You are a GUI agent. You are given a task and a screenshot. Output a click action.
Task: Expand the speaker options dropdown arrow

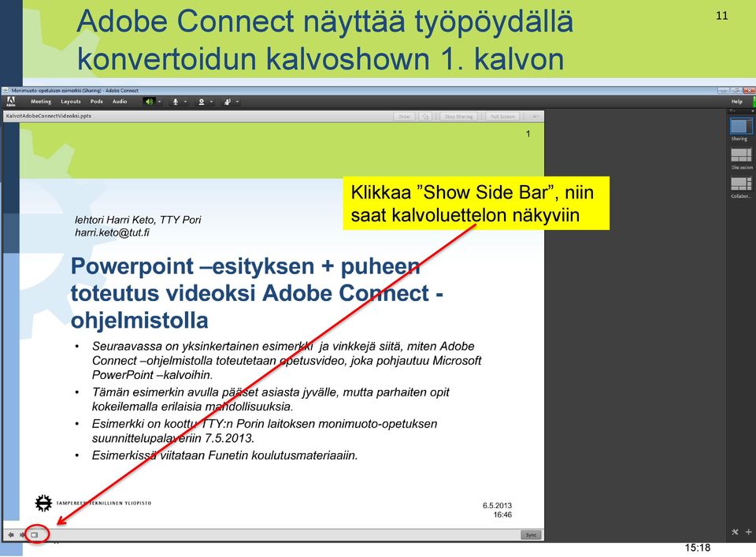[160, 102]
